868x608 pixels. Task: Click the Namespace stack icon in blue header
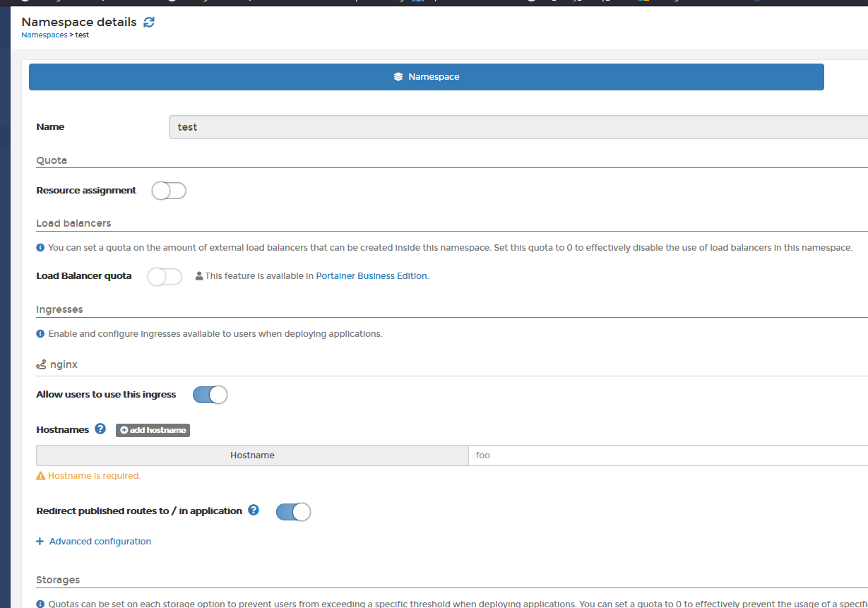[396, 76]
